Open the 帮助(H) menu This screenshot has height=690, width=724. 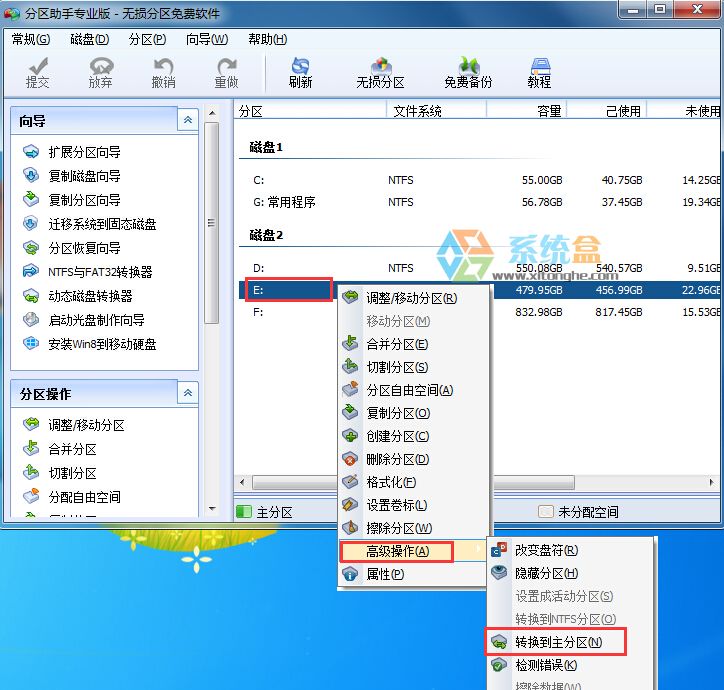(x=268, y=39)
